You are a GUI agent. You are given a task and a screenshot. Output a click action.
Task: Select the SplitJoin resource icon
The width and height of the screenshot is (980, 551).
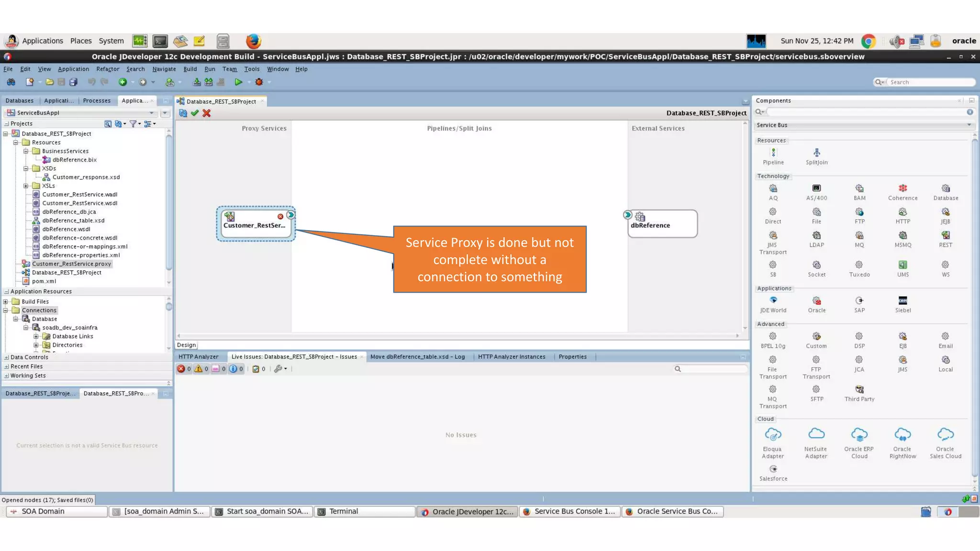tap(816, 153)
